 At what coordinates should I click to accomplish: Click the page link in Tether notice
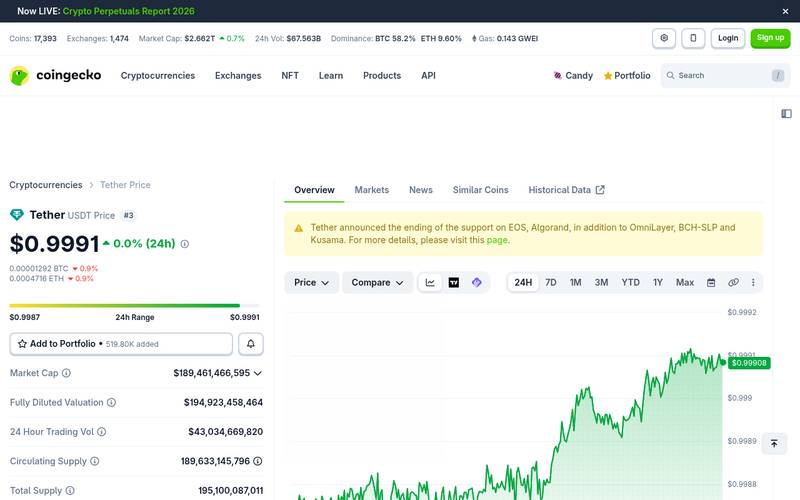click(497, 240)
